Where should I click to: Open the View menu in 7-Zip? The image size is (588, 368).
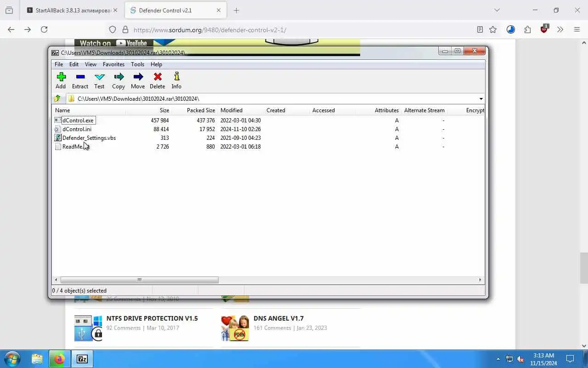90,64
